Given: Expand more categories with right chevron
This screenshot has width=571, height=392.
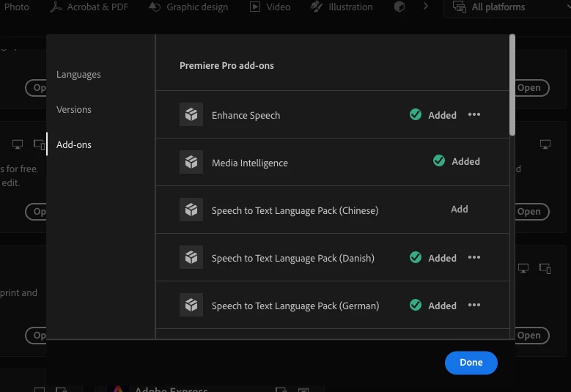Looking at the screenshot, I should 425,6.
